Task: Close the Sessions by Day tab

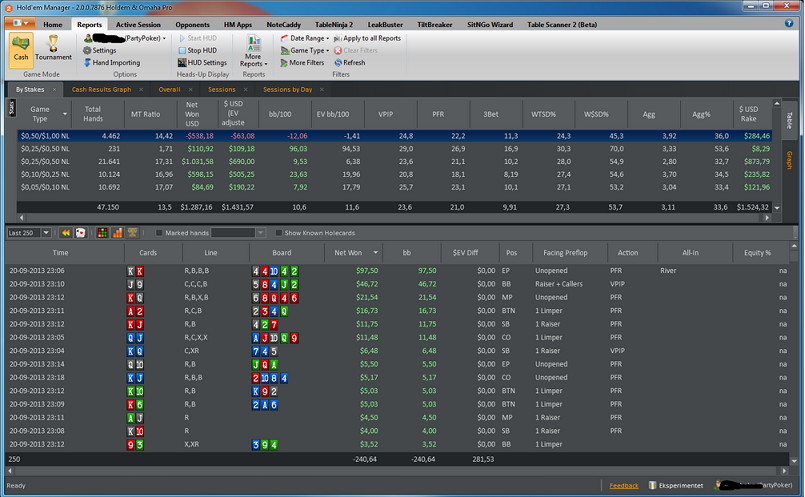Action: coord(322,89)
